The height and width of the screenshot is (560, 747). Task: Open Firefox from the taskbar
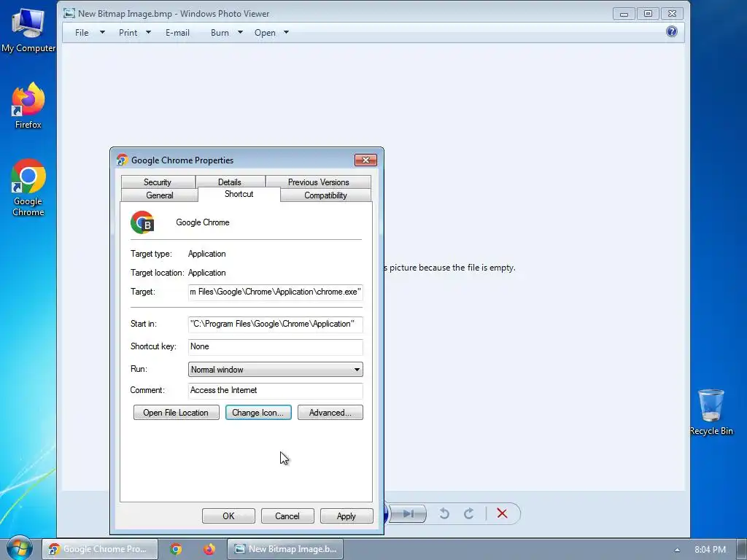(209, 549)
